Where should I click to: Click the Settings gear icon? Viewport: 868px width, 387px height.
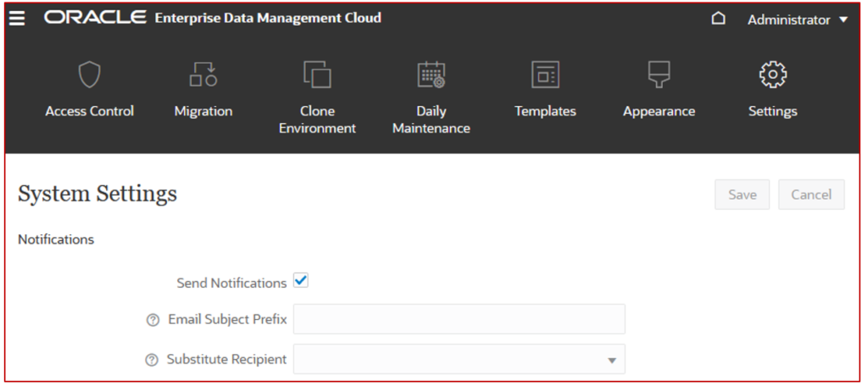[773, 75]
